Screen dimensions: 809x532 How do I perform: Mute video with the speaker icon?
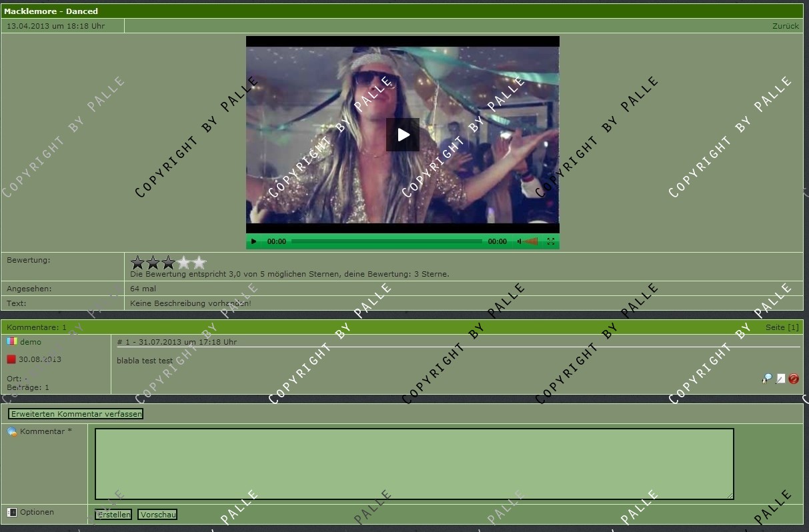pos(519,241)
